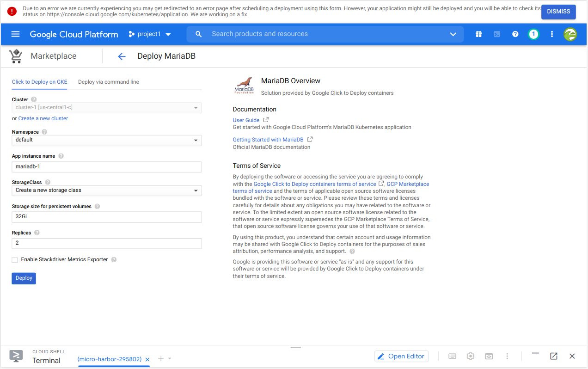Open the gift free-trial icon
Viewport: 588px width, 369px height.
click(x=478, y=34)
